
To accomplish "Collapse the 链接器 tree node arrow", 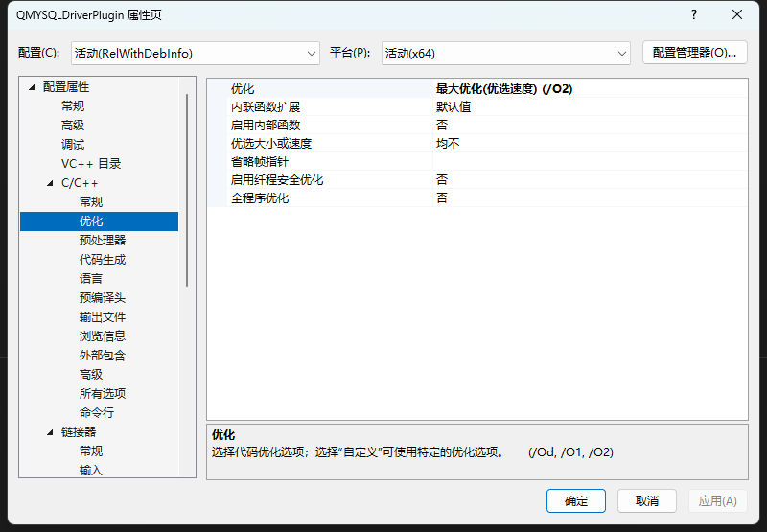I will (x=50, y=432).
